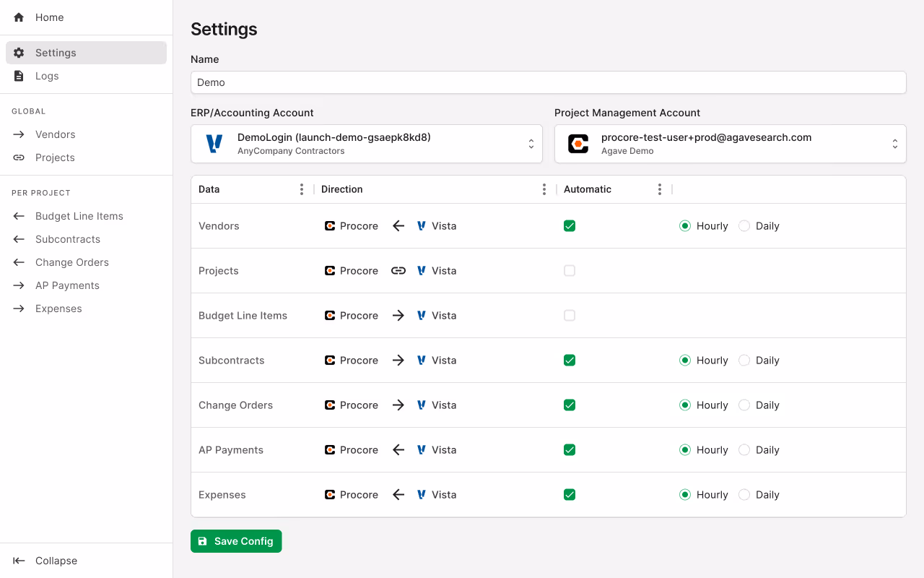Uncheck Automatic for AP Payments row
The width and height of the screenshot is (924, 578).
570,450
